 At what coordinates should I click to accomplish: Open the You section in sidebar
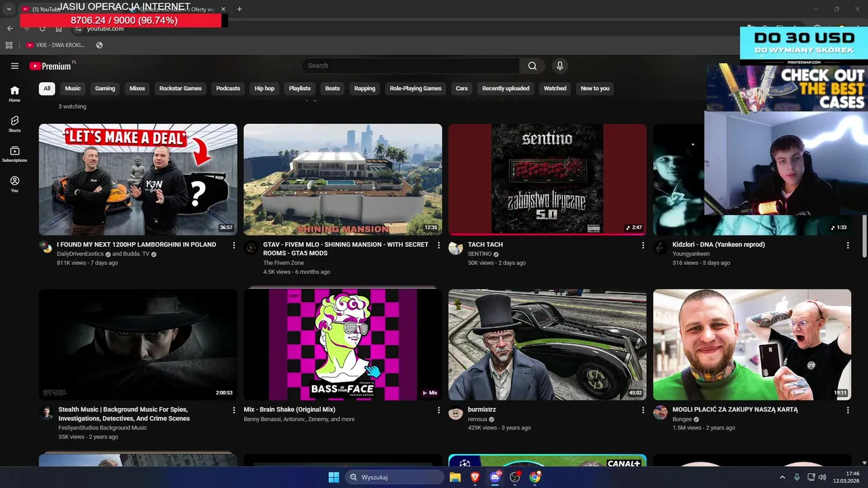pyautogui.click(x=14, y=184)
